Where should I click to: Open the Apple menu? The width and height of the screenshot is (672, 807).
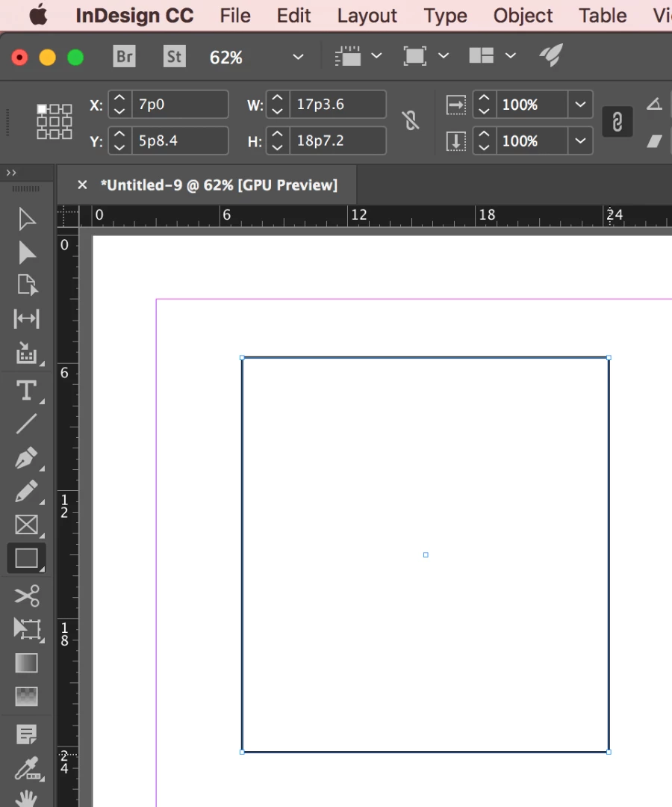click(38, 15)
